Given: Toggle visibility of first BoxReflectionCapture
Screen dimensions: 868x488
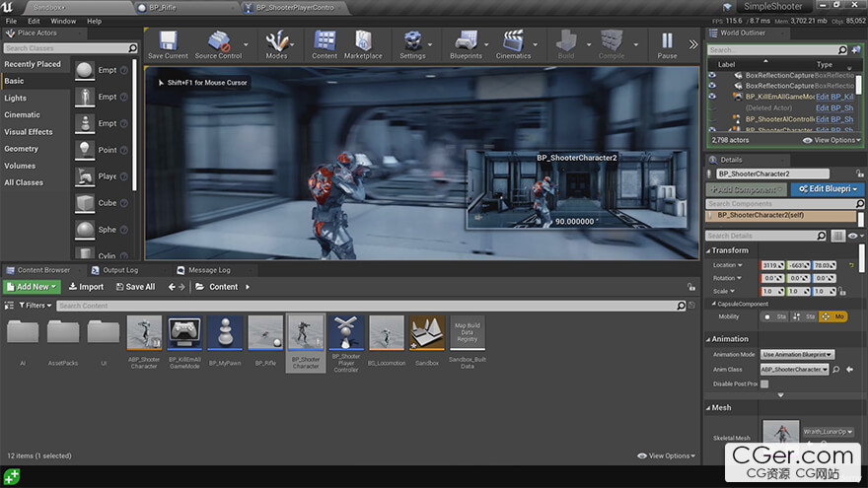Looking at the screenshot, I should click(x=712, y=75).
